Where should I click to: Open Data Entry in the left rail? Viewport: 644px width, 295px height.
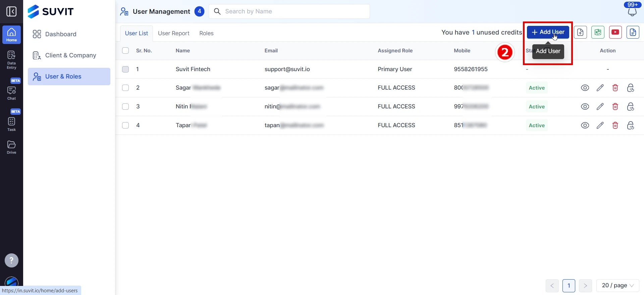coord(11,60)
